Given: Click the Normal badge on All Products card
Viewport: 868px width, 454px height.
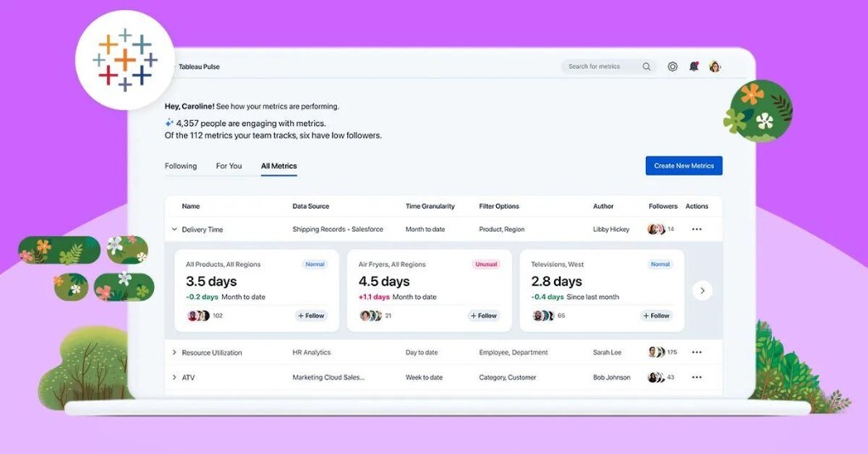Looking at the screenshot, I should [x=315, y=264].
